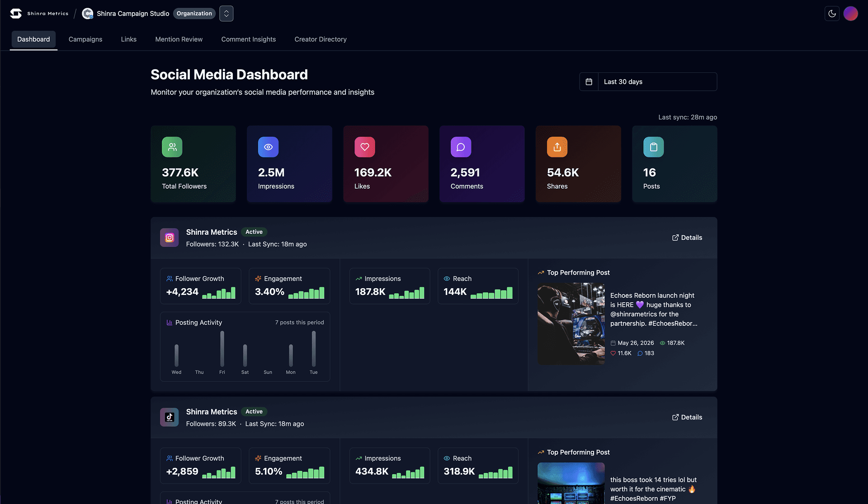868x504 pixels.
Task: Click the calendar icon in date picker
Action: click(x=589, y=82)
